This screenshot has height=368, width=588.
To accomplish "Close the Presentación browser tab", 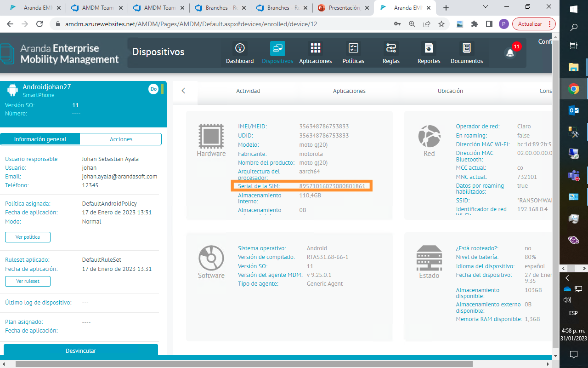I will pyautogui.click(x=367, y=8).
